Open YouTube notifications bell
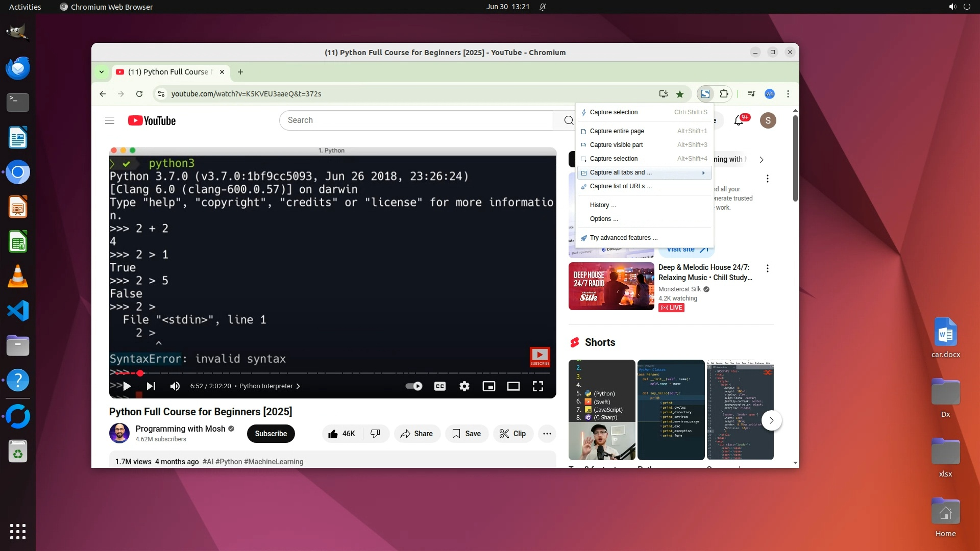The image size is (980, 551). (x=738, y=121)
